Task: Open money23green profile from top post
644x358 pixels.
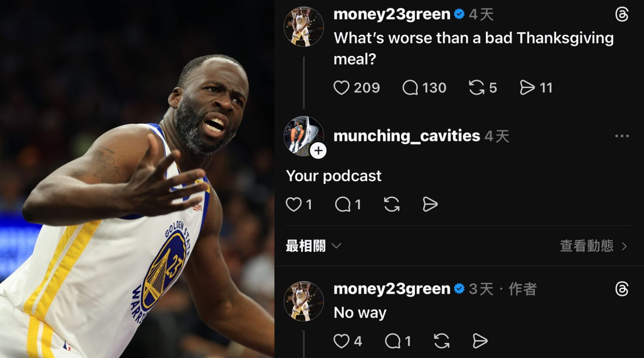Action: click(392, 14)
